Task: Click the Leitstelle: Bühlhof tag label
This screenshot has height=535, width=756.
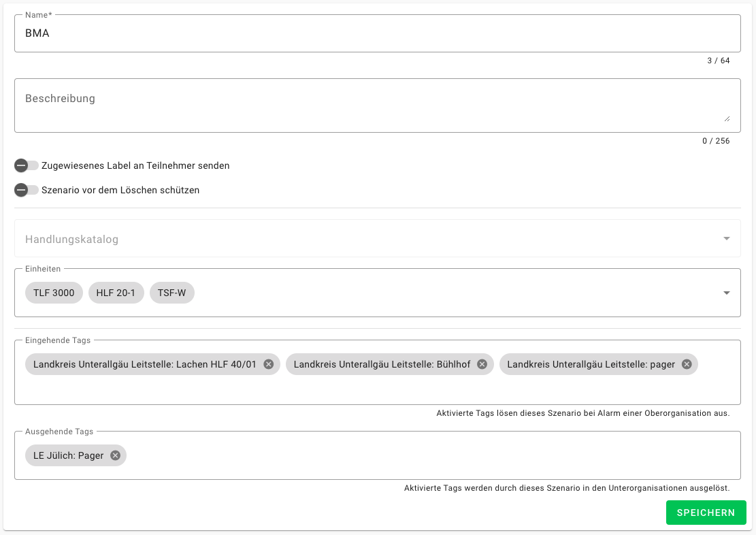Action: (382, 364)
